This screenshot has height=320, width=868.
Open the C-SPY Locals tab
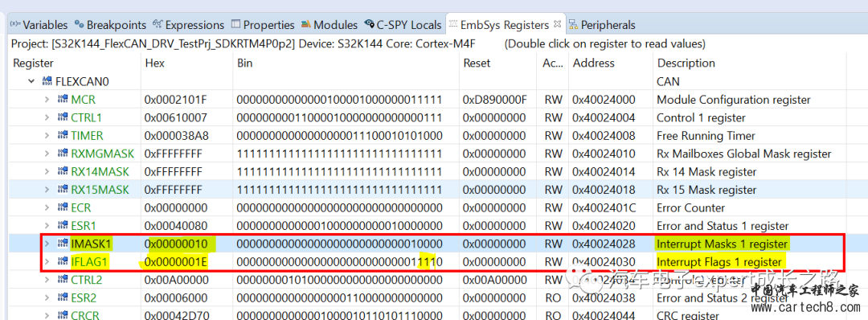403,25
